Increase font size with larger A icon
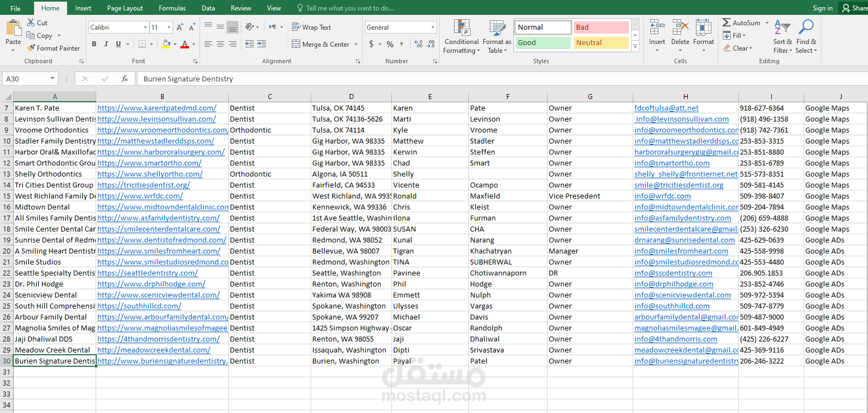Image resolution: width=868 pixels, height=413 pixels. (180, 27)
